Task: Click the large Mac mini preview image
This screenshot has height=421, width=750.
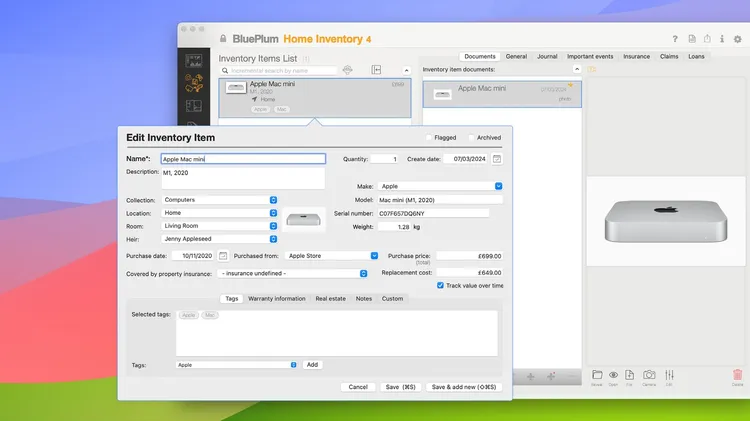Action: coord(665,221)
